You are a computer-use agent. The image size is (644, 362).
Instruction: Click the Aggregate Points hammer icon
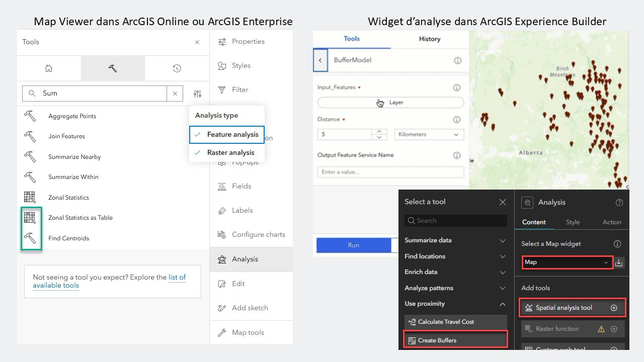[x=30, y=116]
